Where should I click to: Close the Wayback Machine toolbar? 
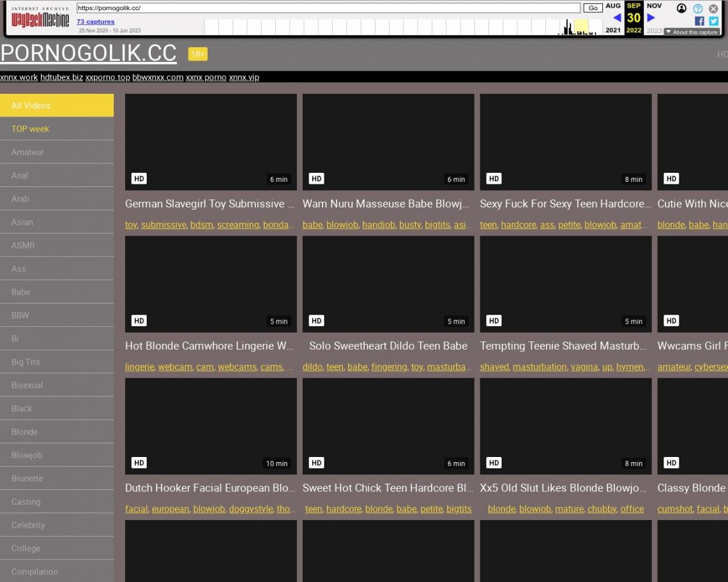(713, 8)
